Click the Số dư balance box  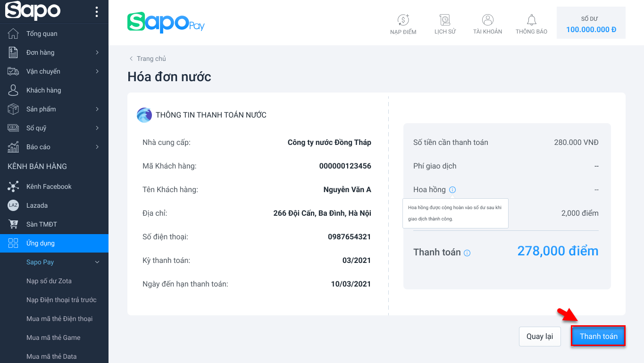tap(591, 23)
